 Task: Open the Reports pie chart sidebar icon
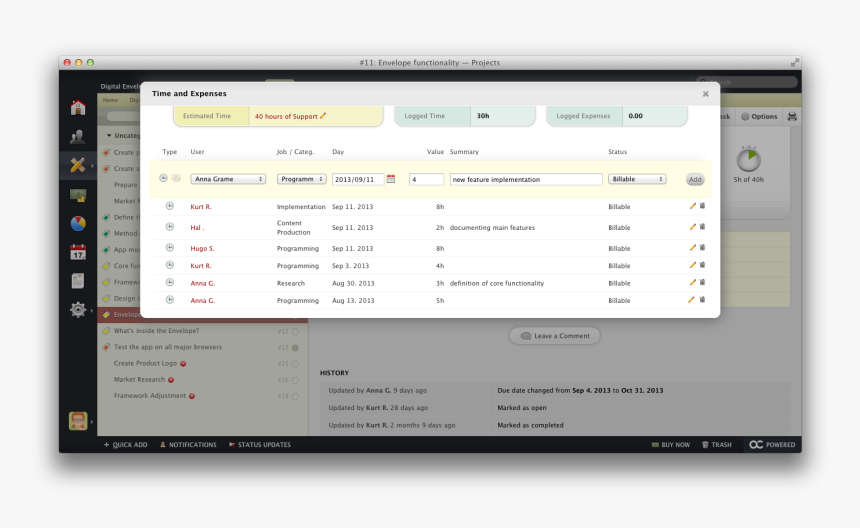(x=78, y=223)
